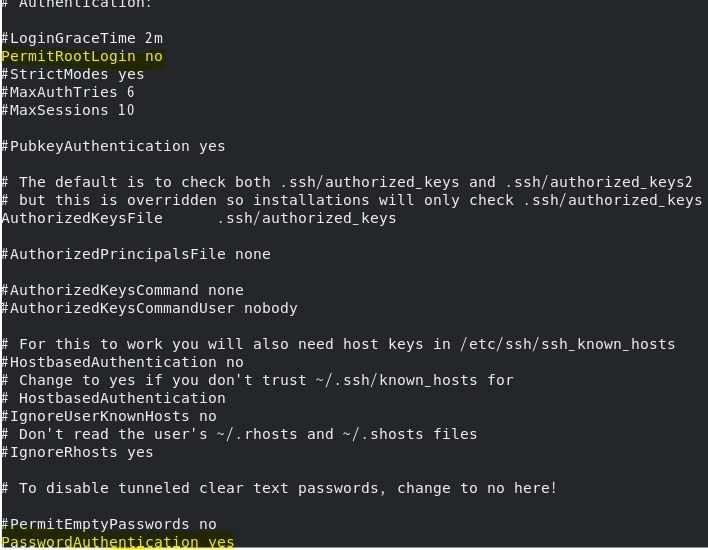Viewport: 708px width, 550px height.
Task: Click the #IgnoreUserKnownHosts no line
Action: (x=109, y=416)
